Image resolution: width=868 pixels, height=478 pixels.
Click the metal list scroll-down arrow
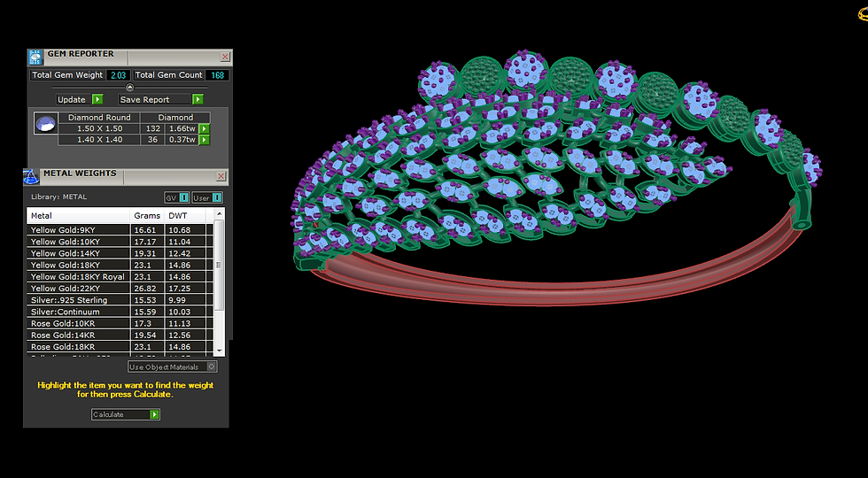(220, 351)
